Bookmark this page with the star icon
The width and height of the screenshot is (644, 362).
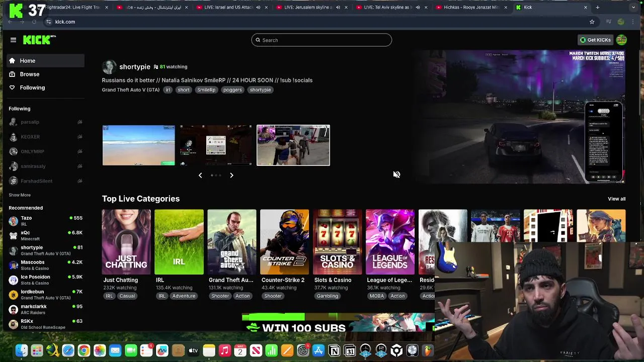(592, 22)
